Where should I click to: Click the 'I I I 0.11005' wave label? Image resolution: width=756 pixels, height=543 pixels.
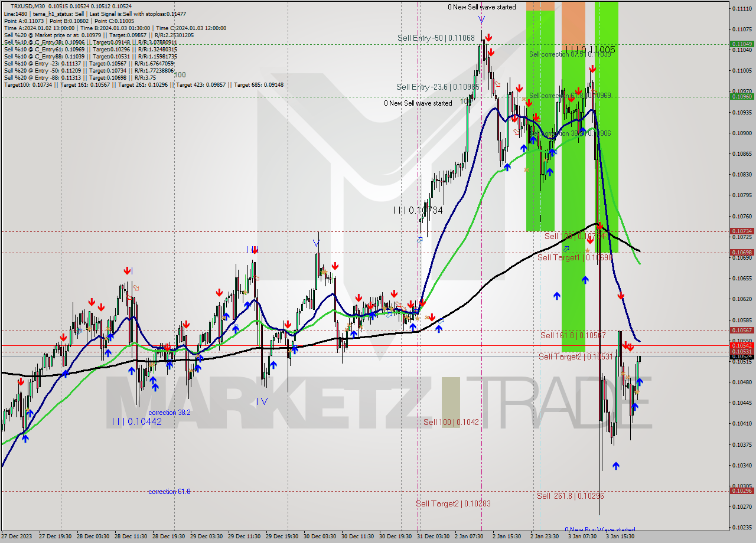pos(590,50)
